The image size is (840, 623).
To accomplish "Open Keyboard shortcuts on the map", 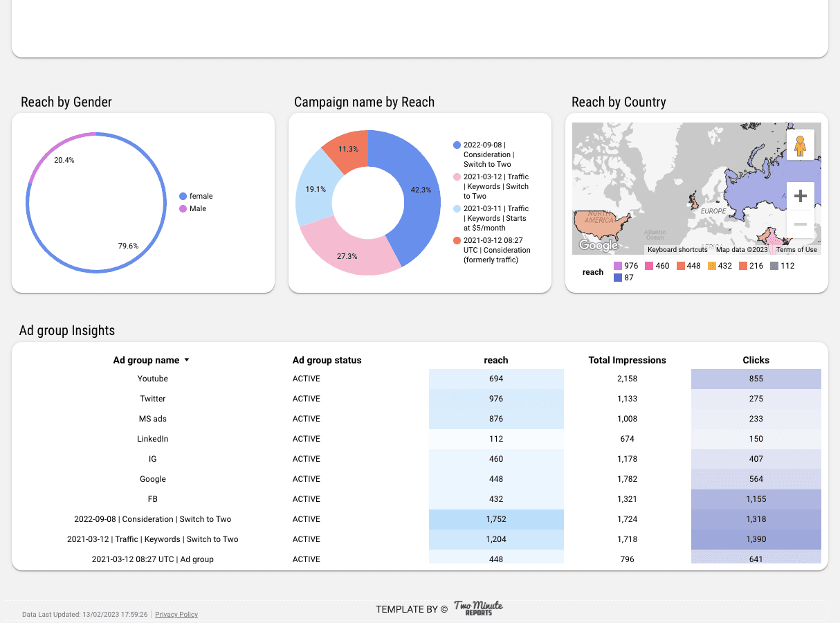I will [x=677, y=250].
